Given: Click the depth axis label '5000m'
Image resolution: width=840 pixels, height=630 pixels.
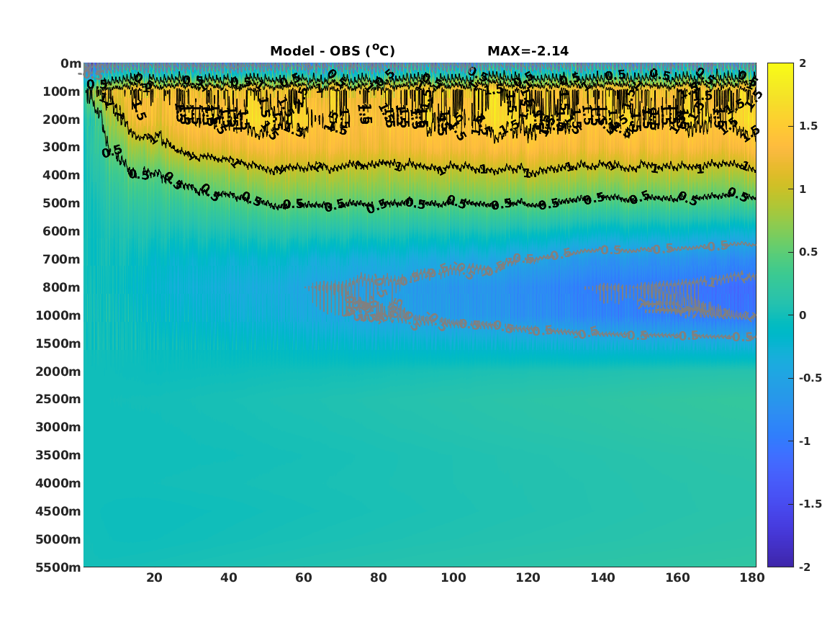Looking at the screenshot, I should [58, 539].
